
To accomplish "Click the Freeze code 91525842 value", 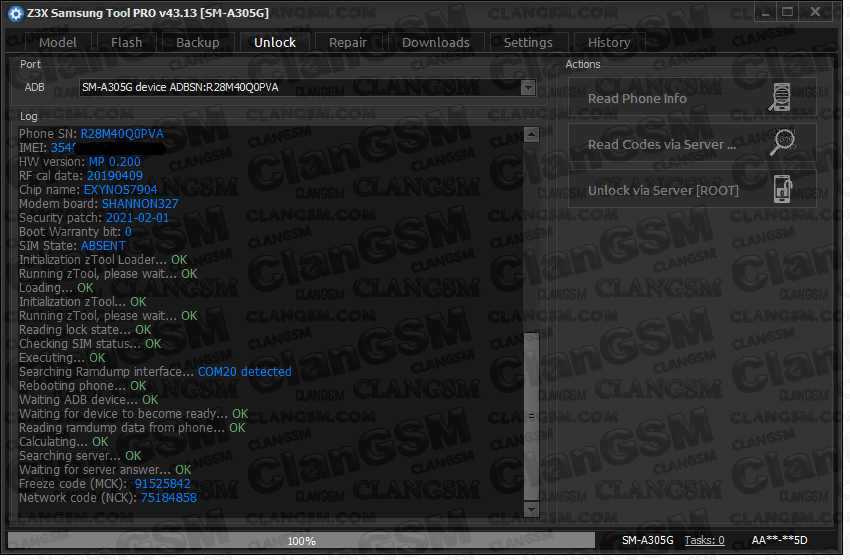I will (163, 484).
